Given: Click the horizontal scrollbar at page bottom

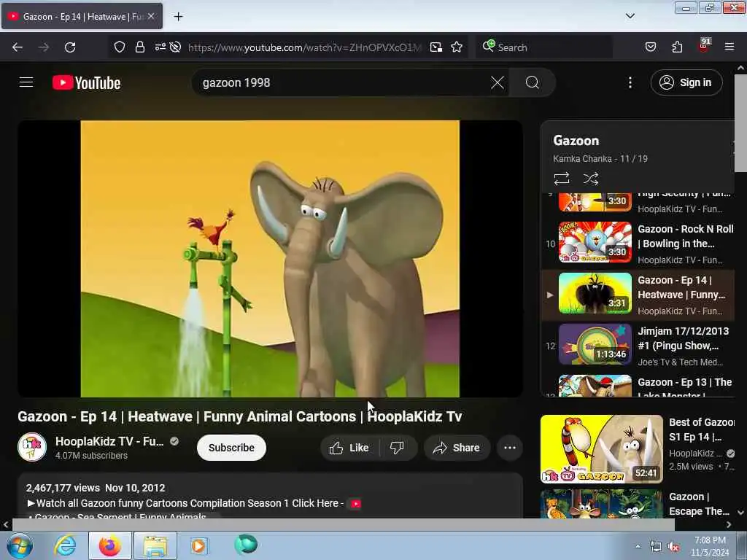Looking at the screenshot, I should coord(343,524).
